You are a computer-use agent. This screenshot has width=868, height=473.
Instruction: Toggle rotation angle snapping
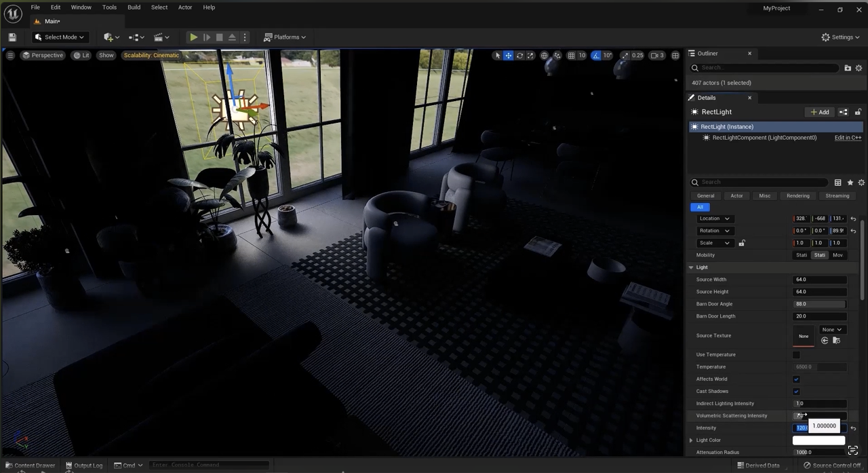tap(596, 56)
